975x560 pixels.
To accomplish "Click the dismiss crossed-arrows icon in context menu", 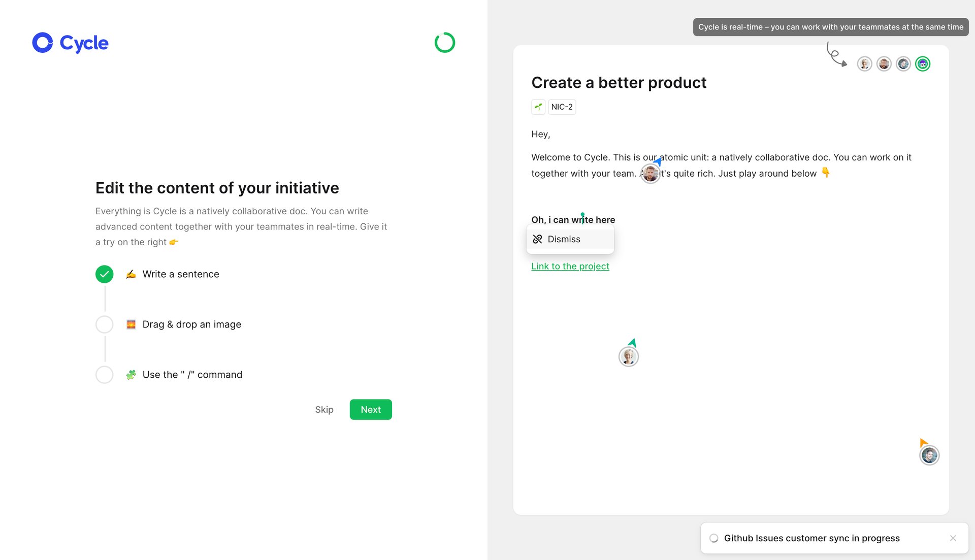I will 537,239.
